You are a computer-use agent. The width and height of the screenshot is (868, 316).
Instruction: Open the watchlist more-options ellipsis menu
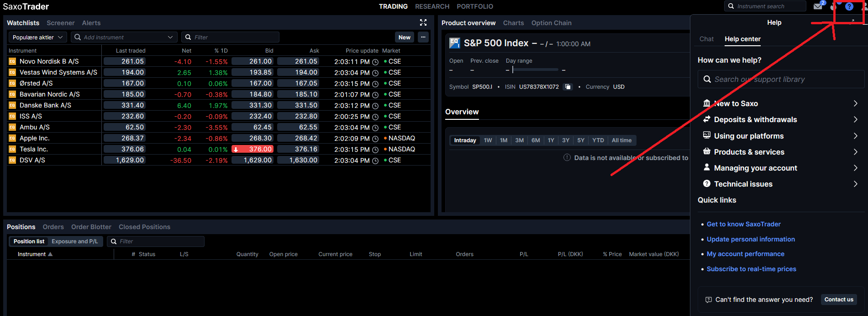pos(423,37)
